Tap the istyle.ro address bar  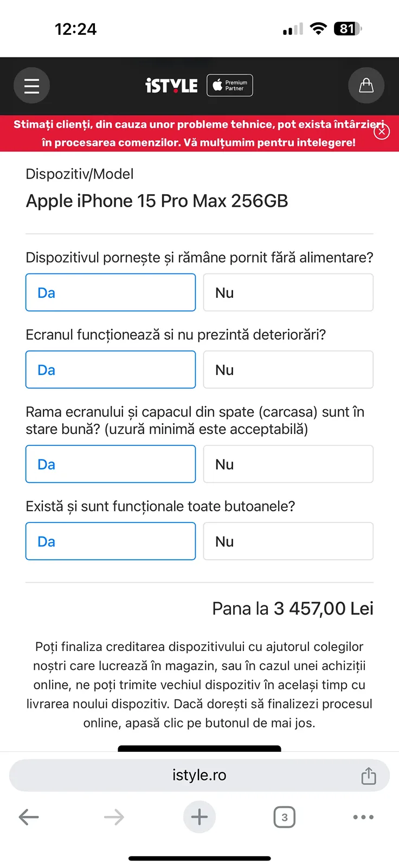tap(200, 775)
